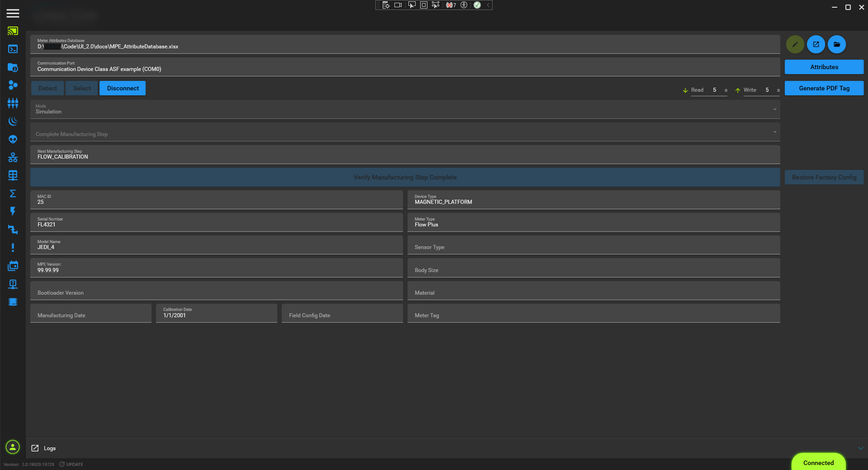
Task: Open the terminal console sidebar icon
Action: (x=13, y=49)
